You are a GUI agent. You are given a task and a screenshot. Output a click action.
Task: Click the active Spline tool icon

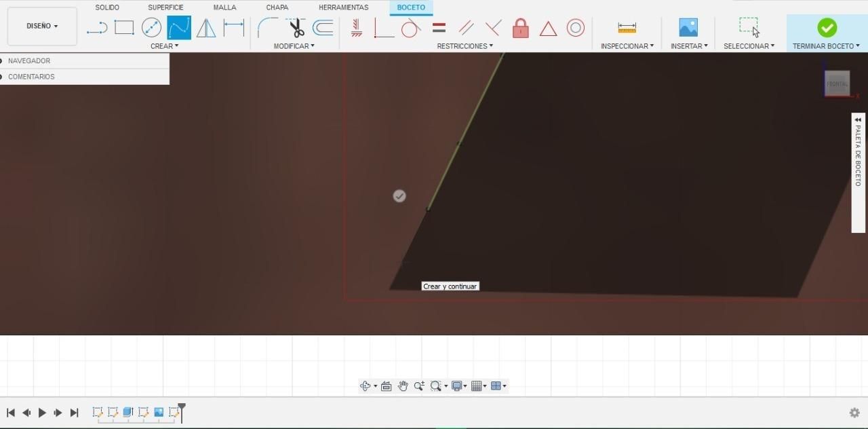179,28
